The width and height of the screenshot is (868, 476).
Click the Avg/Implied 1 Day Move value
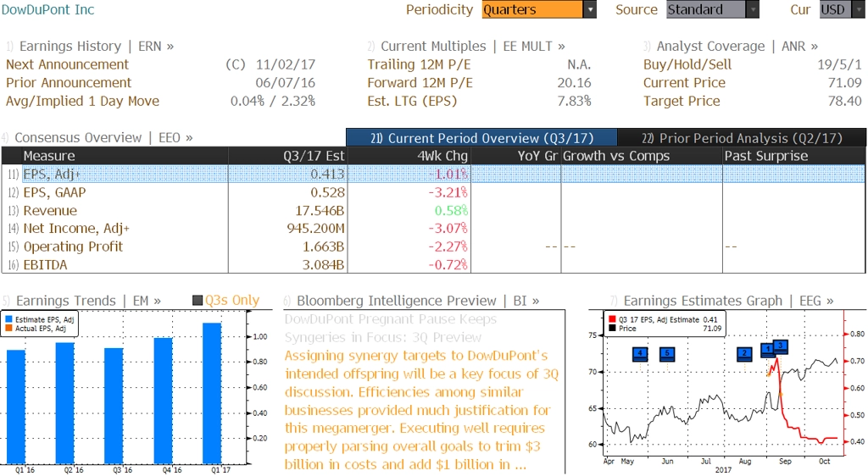[273, 101]
